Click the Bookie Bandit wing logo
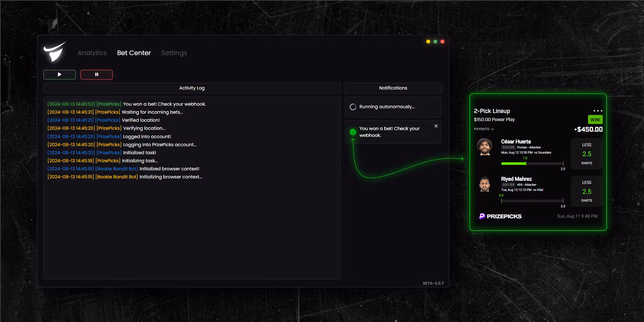Viewport: 644px width, 322px height. click(x=55, y=52)
